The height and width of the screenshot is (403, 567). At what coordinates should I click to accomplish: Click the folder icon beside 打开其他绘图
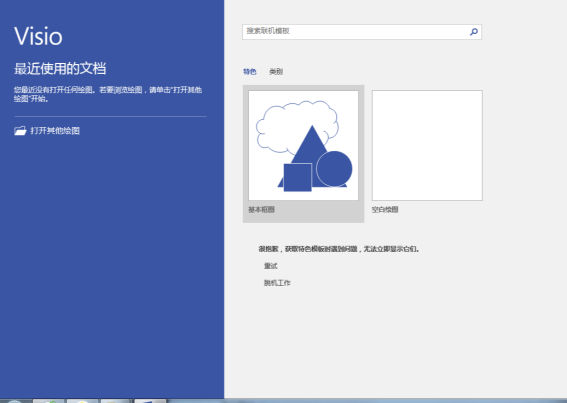pyautogui.click(x=20, y=131)
